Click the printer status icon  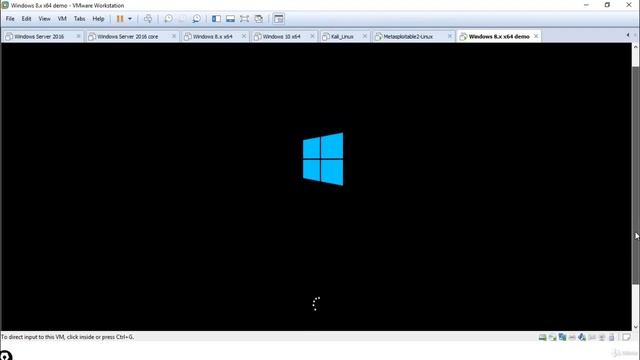[602, 337]
